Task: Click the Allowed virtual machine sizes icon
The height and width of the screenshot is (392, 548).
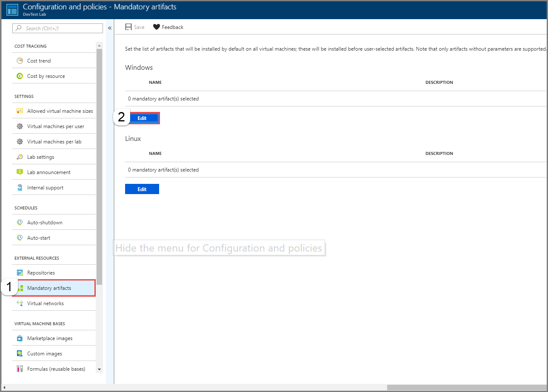Action: [x=20, y=111]
